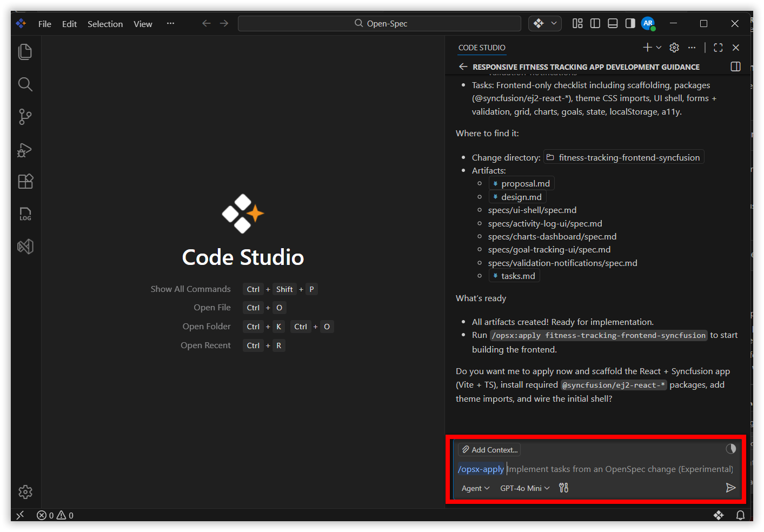Click the Add Context button
This screenshot has height=532, width=764.
(489, 450)
